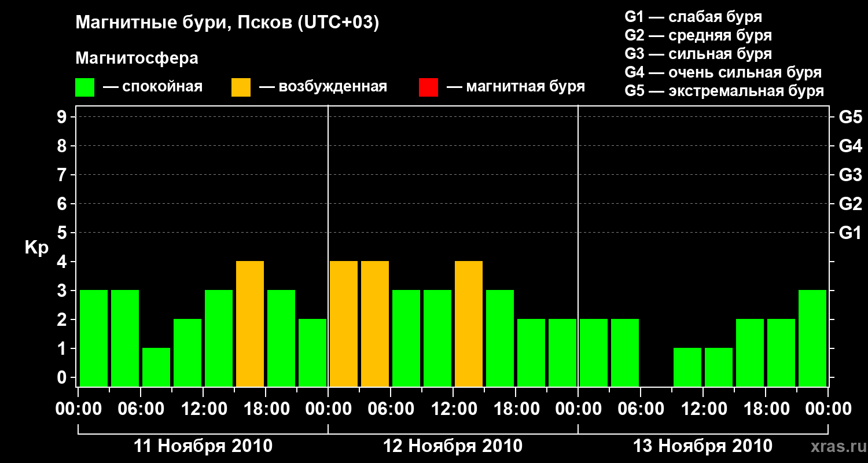
Task: Click the '11 Ноября 2010' date label
Action: click(203, 446)
